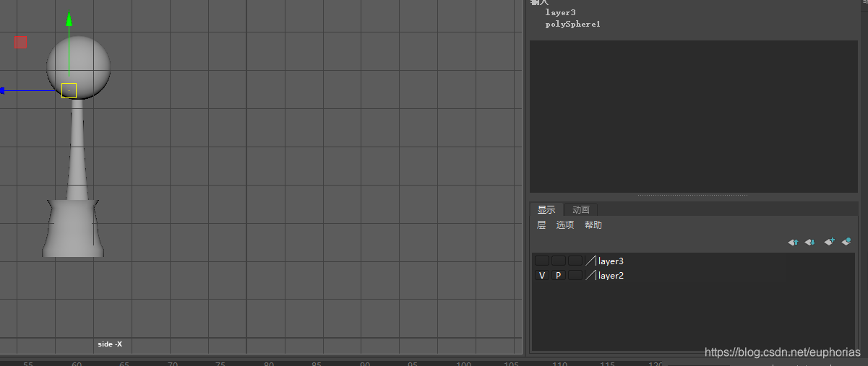Click the green Y-axis move arrow
The width and height of the screenshot is (868, 366).
click(69, 18)
